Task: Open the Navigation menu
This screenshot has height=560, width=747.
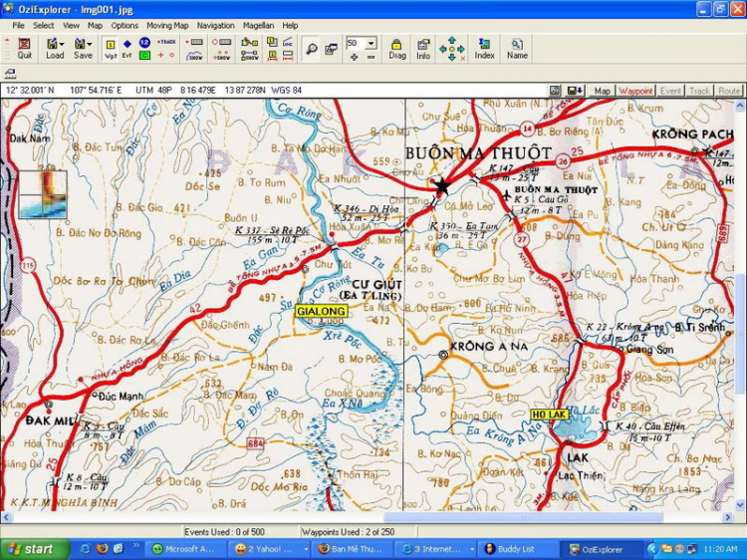Action: 215,25
